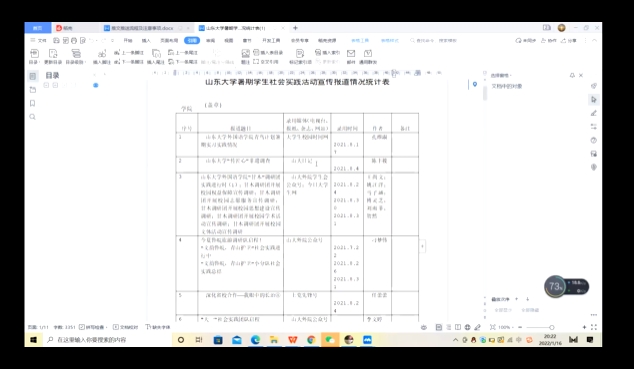Open the search icon in left sidebar
Screen dimensions: 634x371
coord(33,117)
